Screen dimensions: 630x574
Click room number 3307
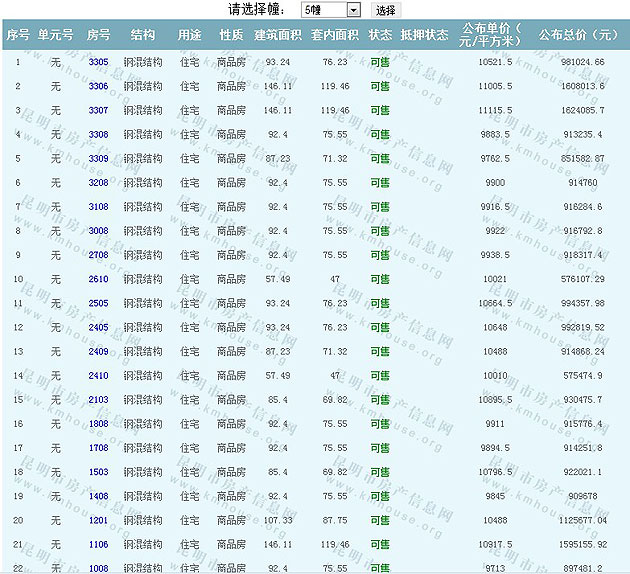click(x=98, y=110)
